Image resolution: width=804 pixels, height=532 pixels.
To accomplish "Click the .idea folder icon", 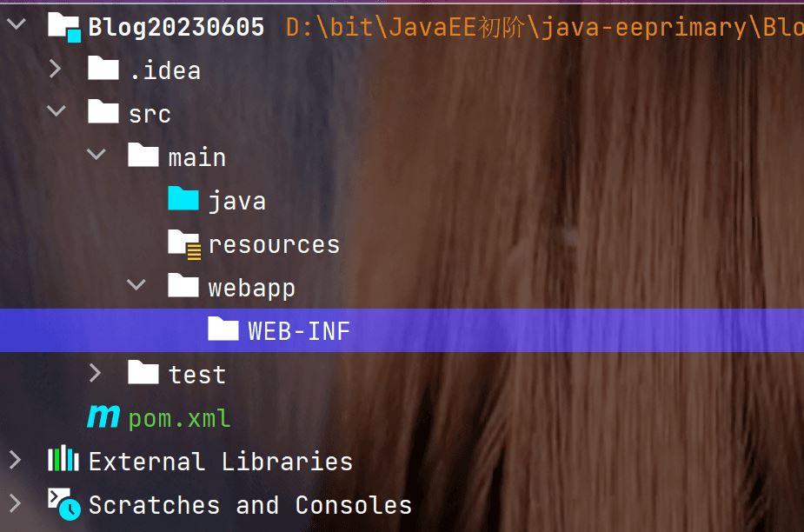I will 103,70.
